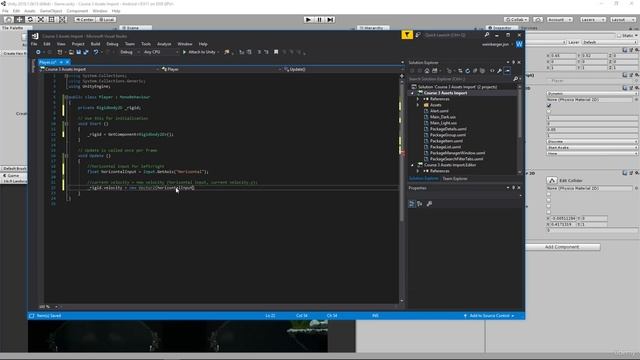640x360 pixels.
Task: Open Visual Studio Project menu
Action: coord(78,44)
